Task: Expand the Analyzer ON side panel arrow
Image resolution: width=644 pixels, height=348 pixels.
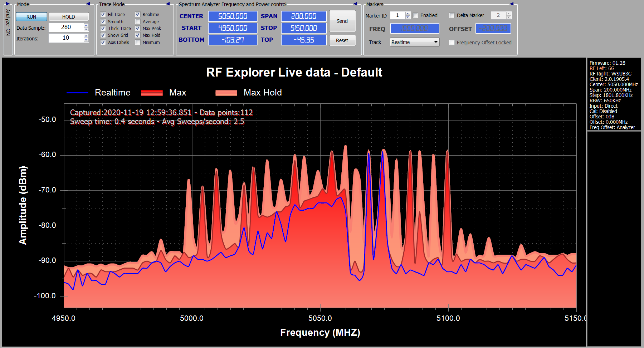Action: click(8, 4)
